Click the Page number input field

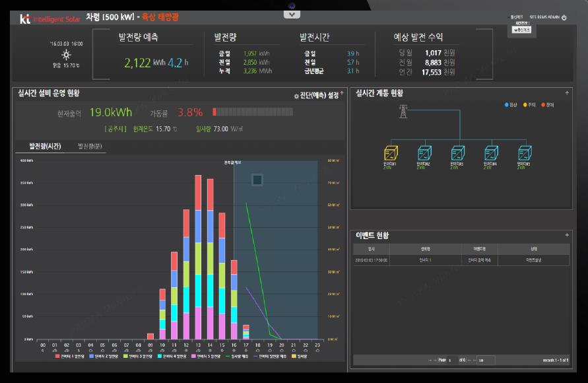[x=453, y=360]
